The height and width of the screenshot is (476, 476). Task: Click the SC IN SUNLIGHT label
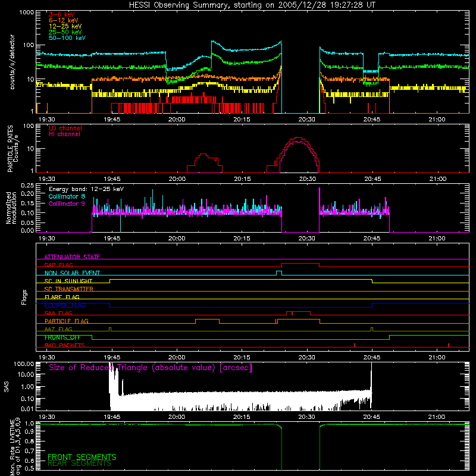(x=68, y=281)
